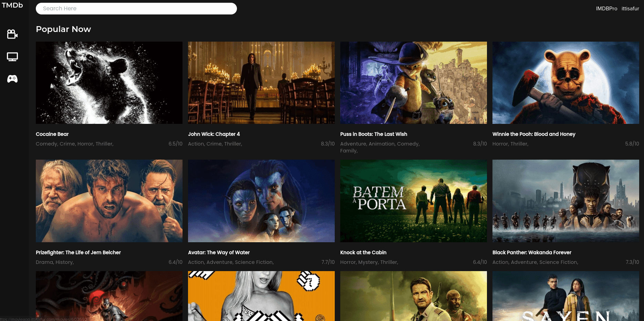Open the TV shows monitor icon
Screen dimensions: 644x321
click(x=12, y=57)
